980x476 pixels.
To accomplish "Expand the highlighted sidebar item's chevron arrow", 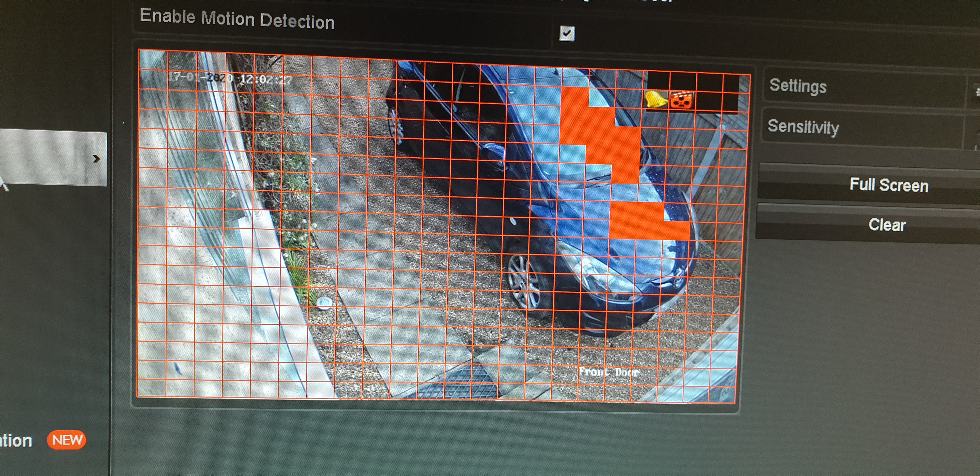I will pos(96,159).
